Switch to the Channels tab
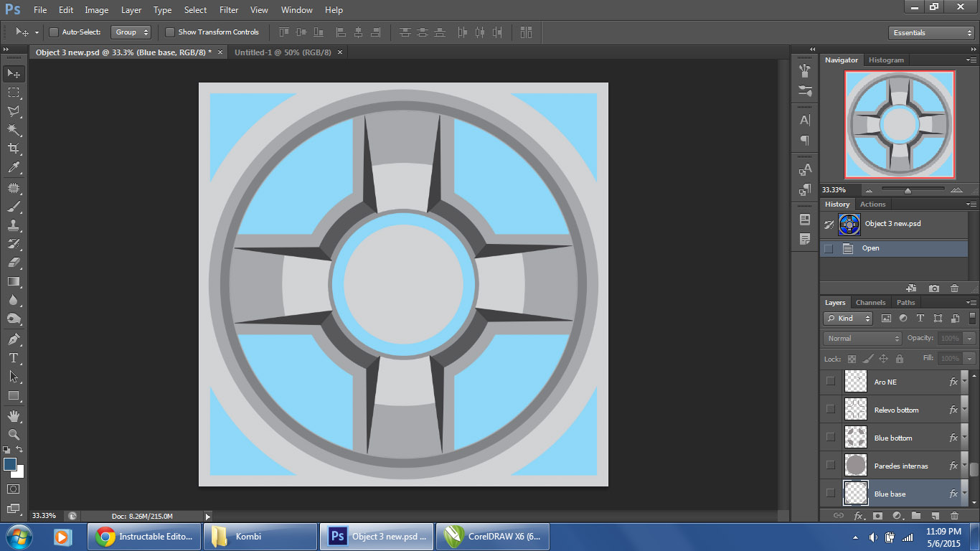This screenshot has height=551, width=980. tap(870, 303)
